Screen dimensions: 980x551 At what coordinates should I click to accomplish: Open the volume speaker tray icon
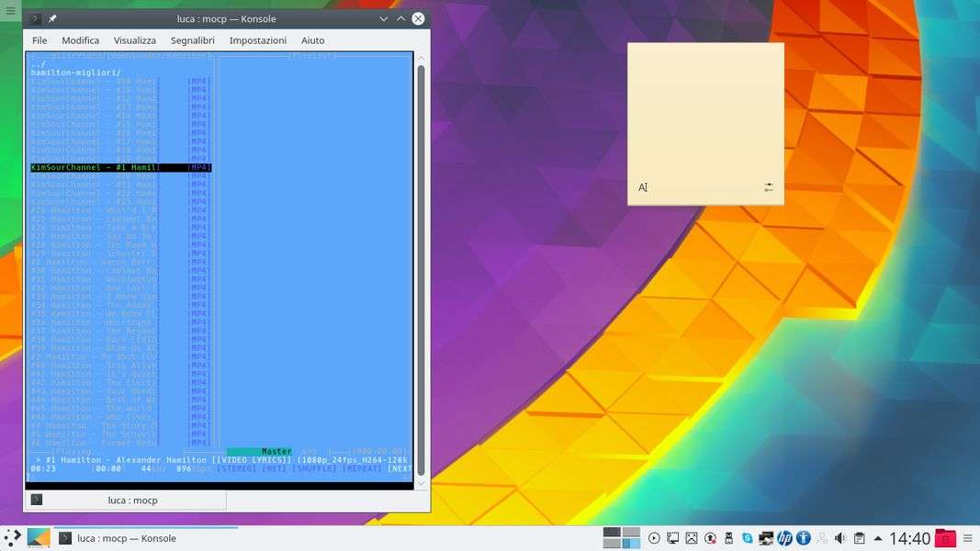point(839,538)
